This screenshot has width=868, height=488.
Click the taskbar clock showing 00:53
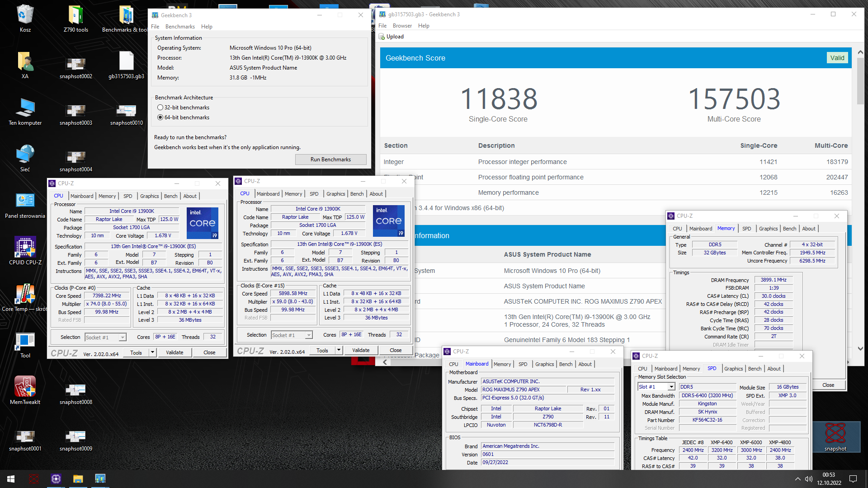829,479
